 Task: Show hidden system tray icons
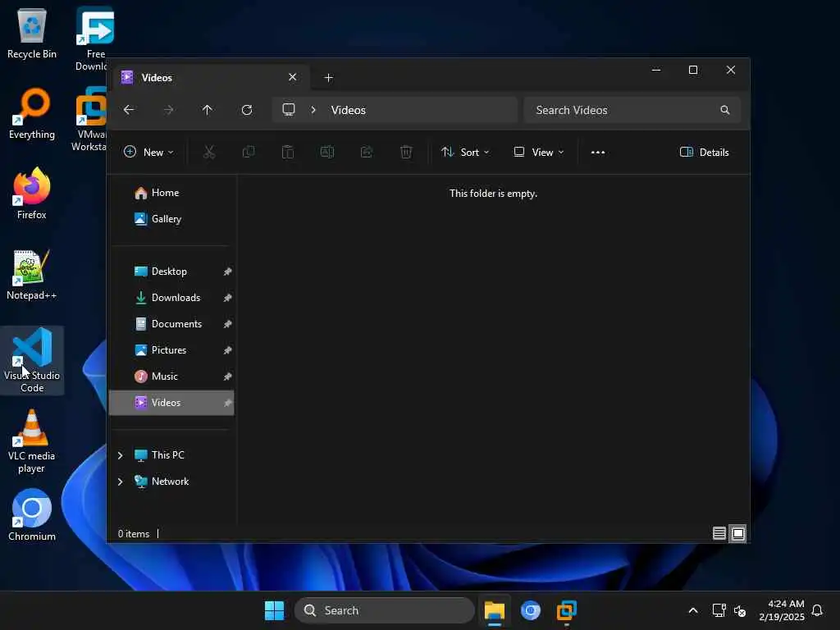coord(692,610)
